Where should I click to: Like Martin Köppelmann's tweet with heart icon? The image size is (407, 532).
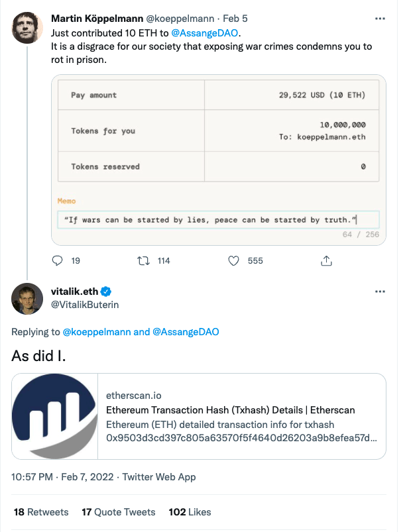[233, 261]
